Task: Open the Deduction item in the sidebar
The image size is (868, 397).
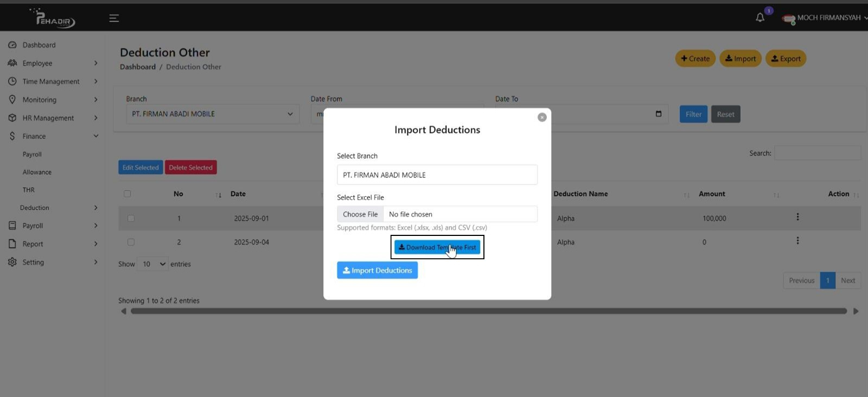Action: [35, 208]
